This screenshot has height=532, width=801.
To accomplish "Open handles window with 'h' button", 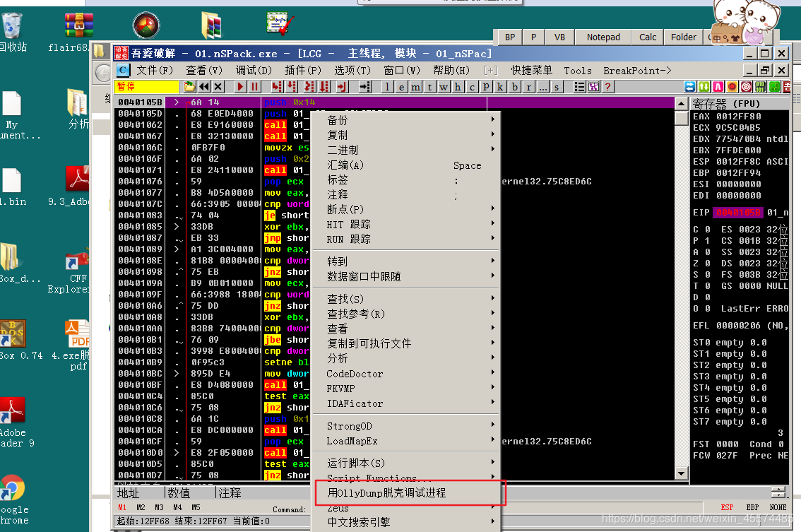I will click(x=458, y=87).
